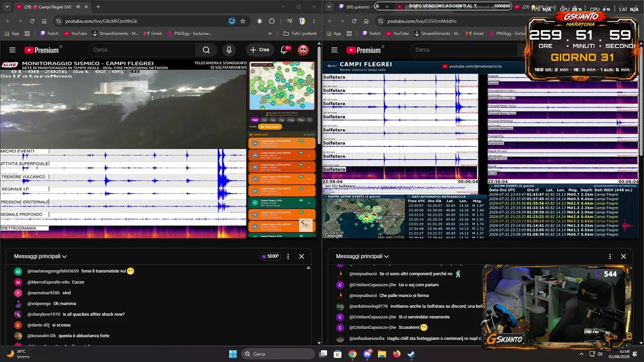
Task: Click username @arduineering8778 in right chat
Action: point(368,306)
